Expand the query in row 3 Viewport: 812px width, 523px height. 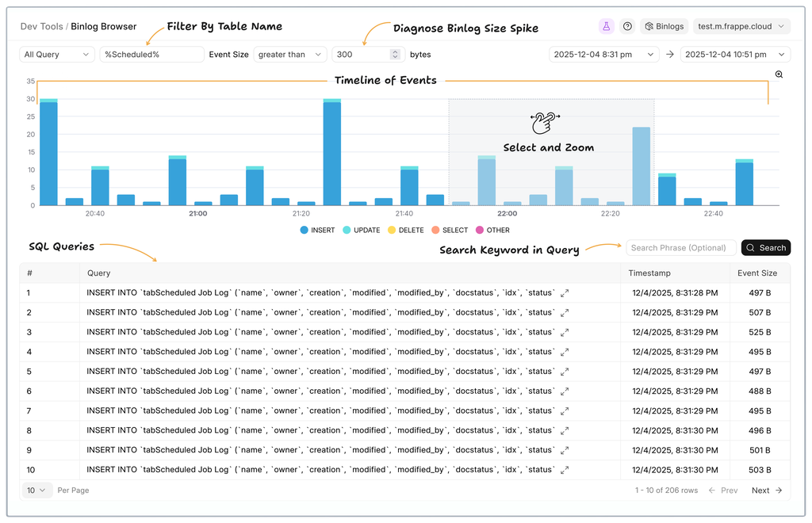tap(565, 332)
